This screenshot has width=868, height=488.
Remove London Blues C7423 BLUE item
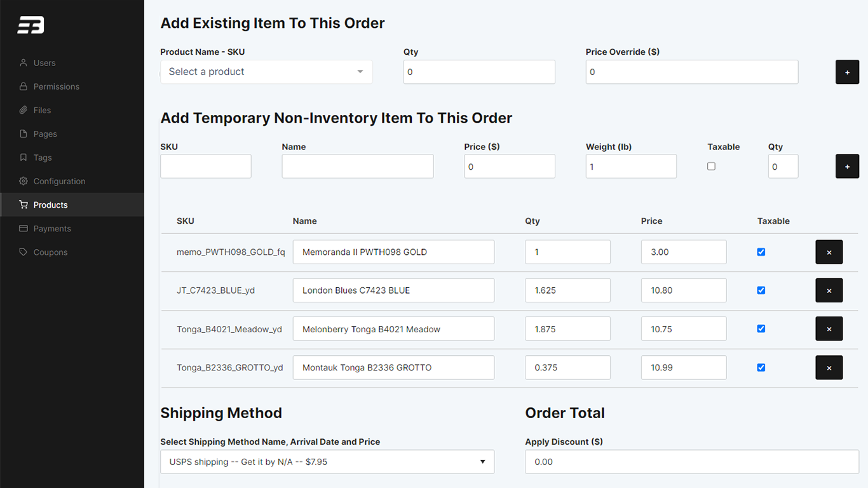pos(829,290)
